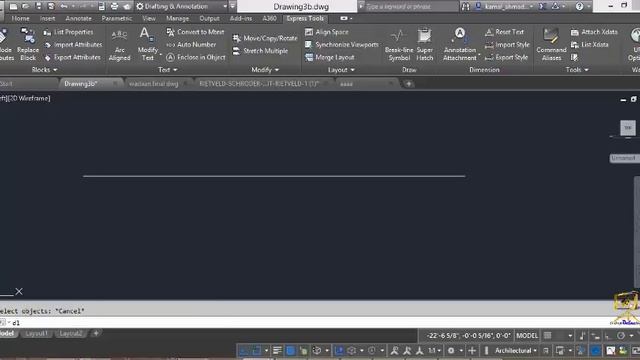Click Import Attributes
This screenshot has height=360, width=640.
click(x=73, y=44)
